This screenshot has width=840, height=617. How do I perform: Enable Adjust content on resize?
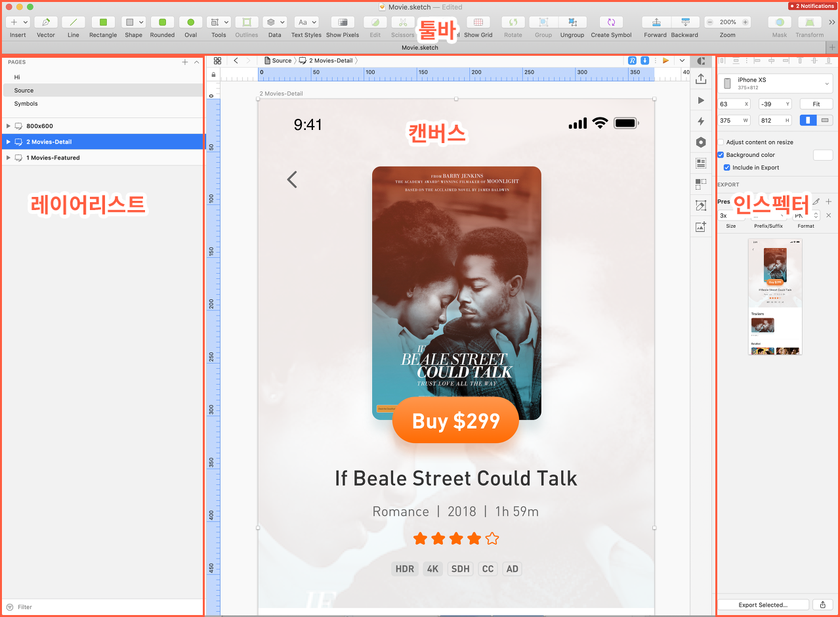coord(721,142)
